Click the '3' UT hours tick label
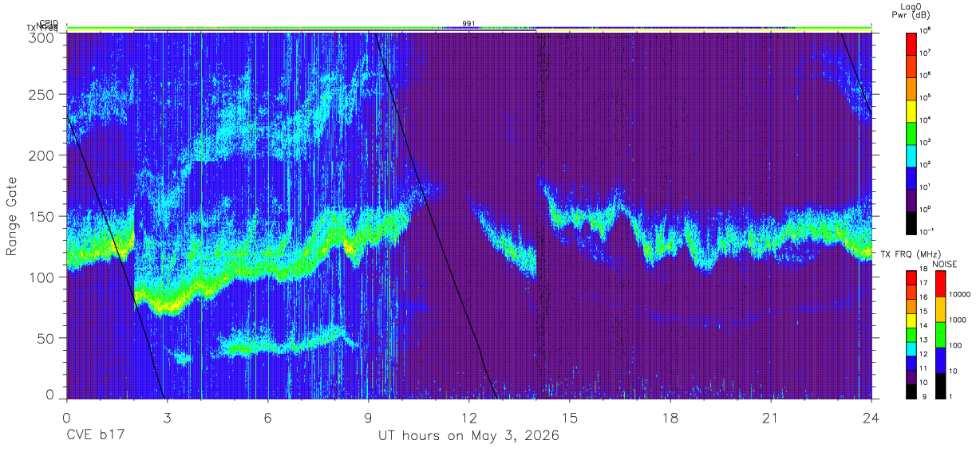Viewport: 980px width, 452px height. [168, 418]
